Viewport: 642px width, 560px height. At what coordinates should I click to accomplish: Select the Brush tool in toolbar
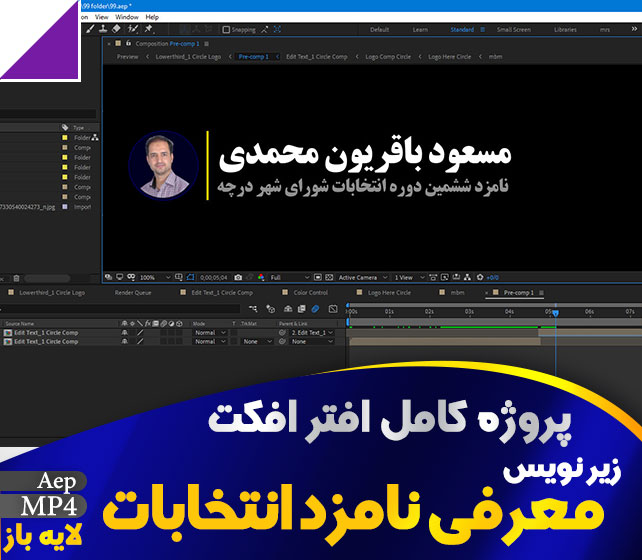coord(90,29)
